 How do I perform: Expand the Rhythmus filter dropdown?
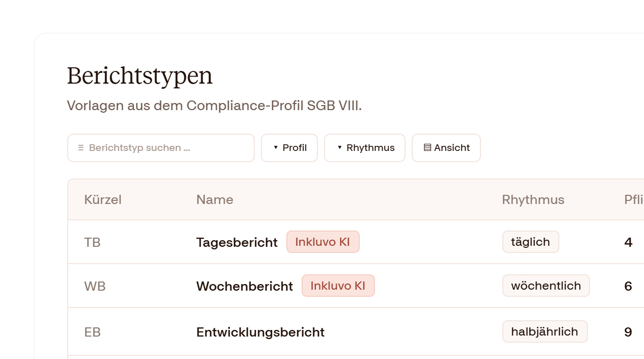[365, 148]
